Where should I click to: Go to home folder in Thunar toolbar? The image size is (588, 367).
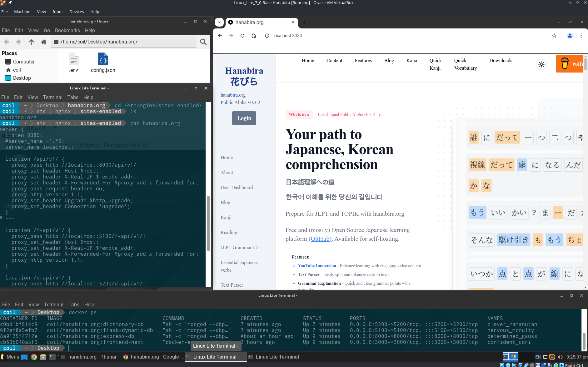click(x=44, y=42)
